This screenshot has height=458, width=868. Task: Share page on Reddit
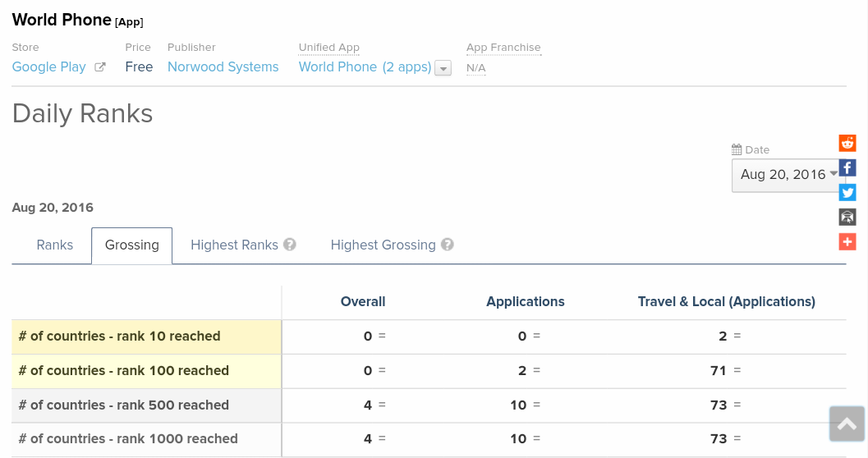coord(847,144)
